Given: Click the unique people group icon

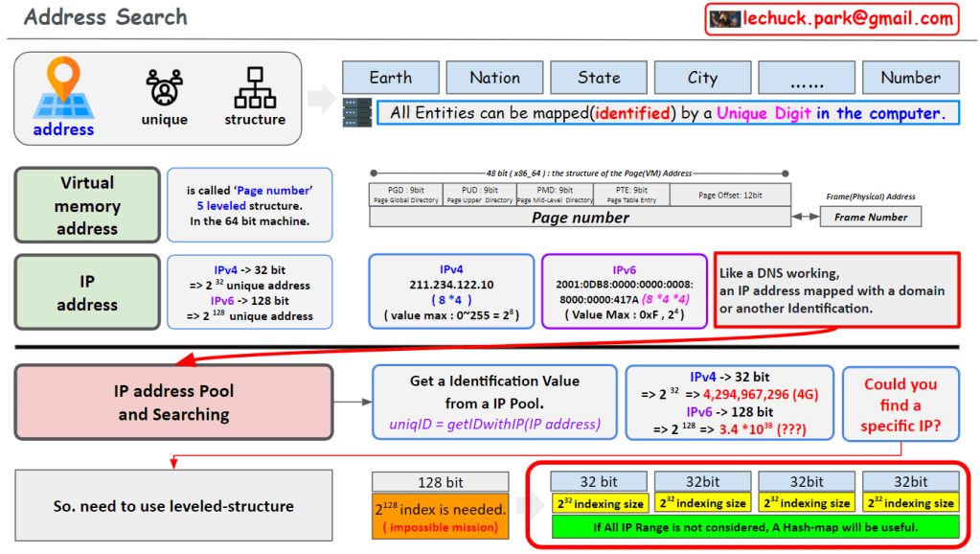Looking at the screenshot, I should [164, 87].
